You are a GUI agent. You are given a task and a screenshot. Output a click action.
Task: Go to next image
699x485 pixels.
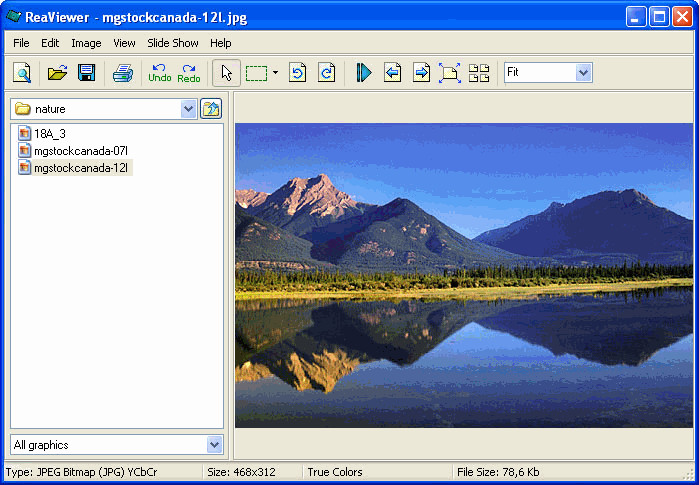421,73
